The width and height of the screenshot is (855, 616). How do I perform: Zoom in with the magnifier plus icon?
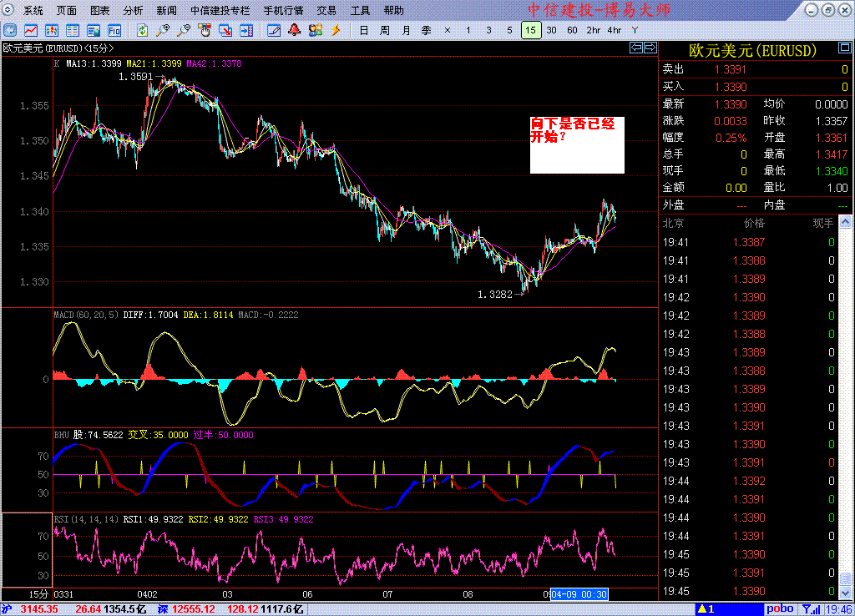point(163,31)
